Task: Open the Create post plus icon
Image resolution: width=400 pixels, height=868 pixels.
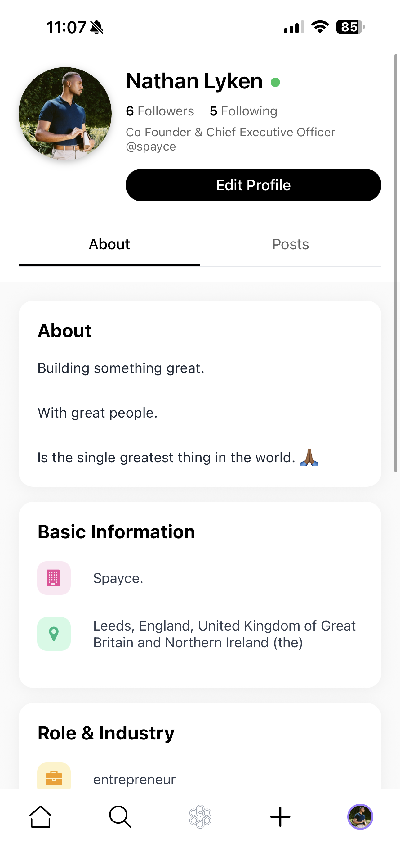Action: coord(280,816)
